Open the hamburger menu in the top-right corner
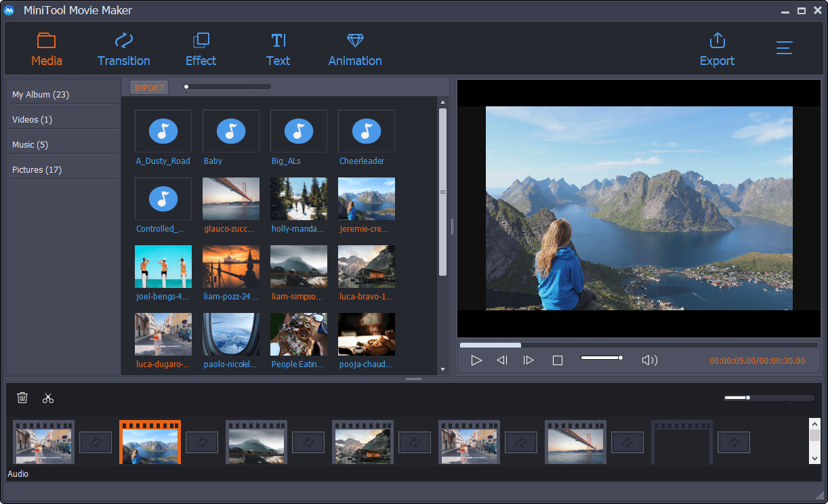The height and width of the screenshot is (504, 828). [x=784, y=47]
